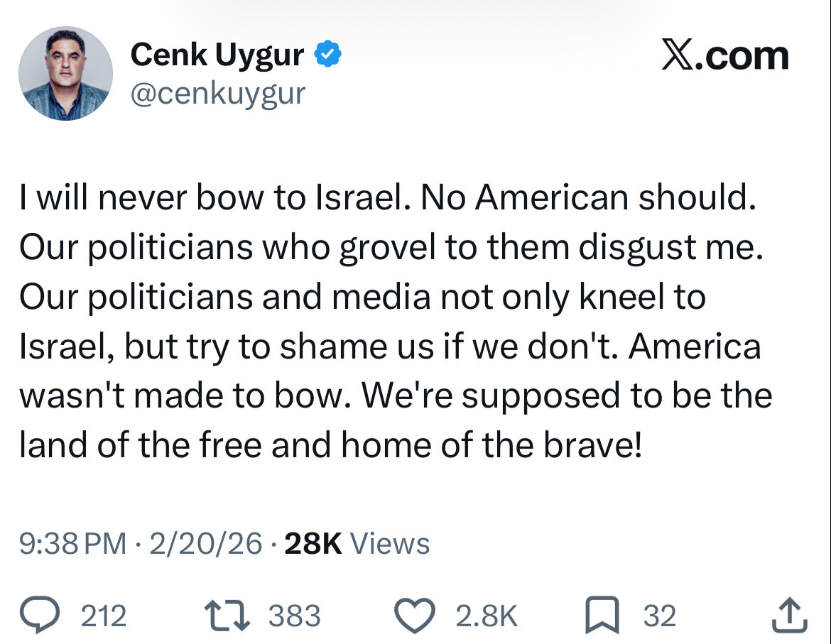The width and height of the screenshot is (831, 644).
Task: Click the reply speech bubble icon
Action: [42, 616]
